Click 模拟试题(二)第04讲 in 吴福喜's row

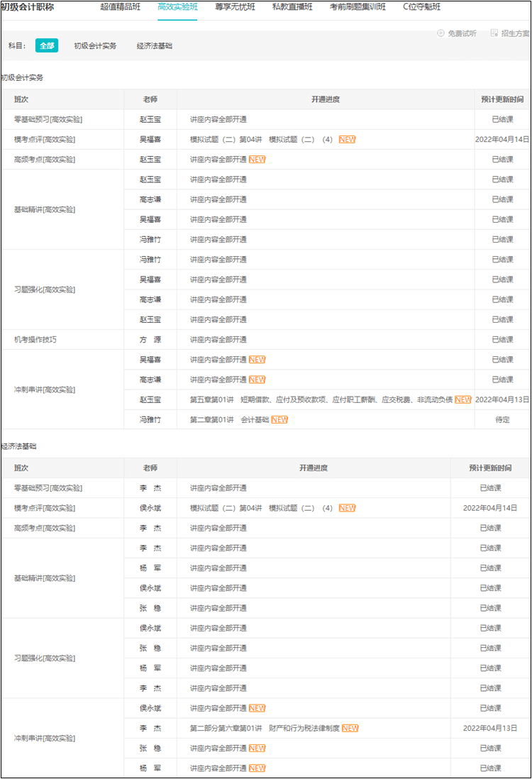(x=226, y=140)
